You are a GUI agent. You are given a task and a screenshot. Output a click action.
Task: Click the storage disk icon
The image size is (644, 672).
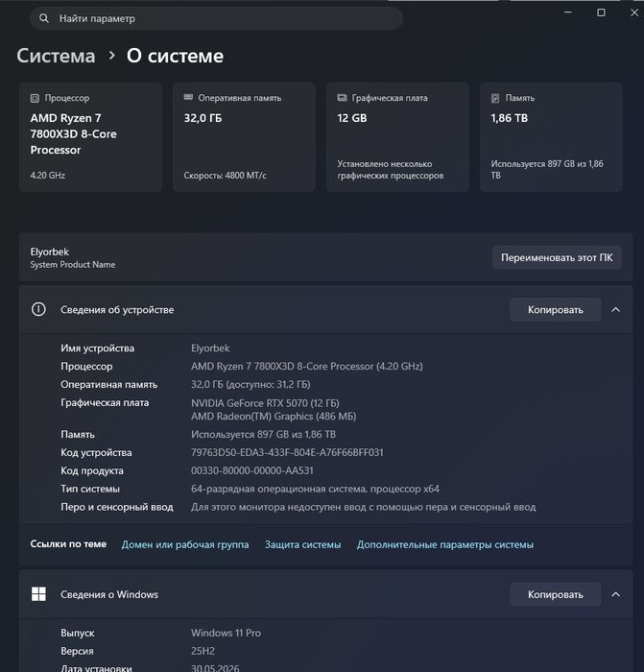click(x=495, y=98)
